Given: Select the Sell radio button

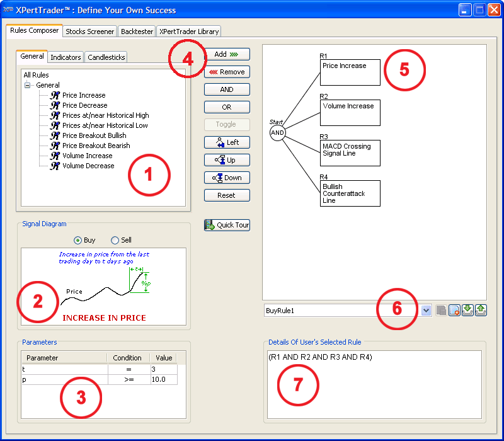Looking at the screenshot, I should [115, 240].
